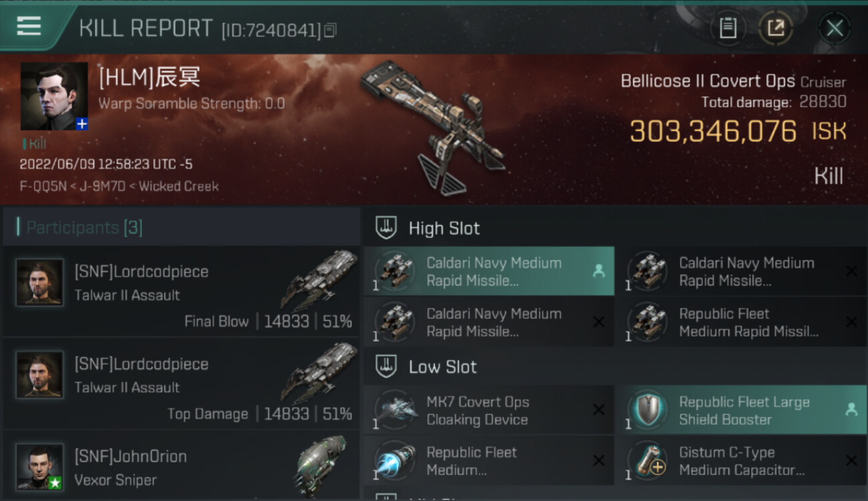This screenshot has width=868, height=501.
Task: Select Republic Fleet Large Shield Booster
Action: pos(740,410)
